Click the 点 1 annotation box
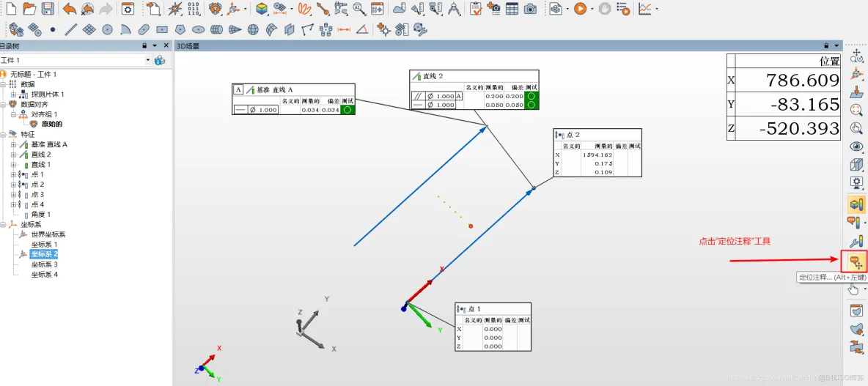Image resolution: width=868 pixels, height=386 pixels. 493,326
